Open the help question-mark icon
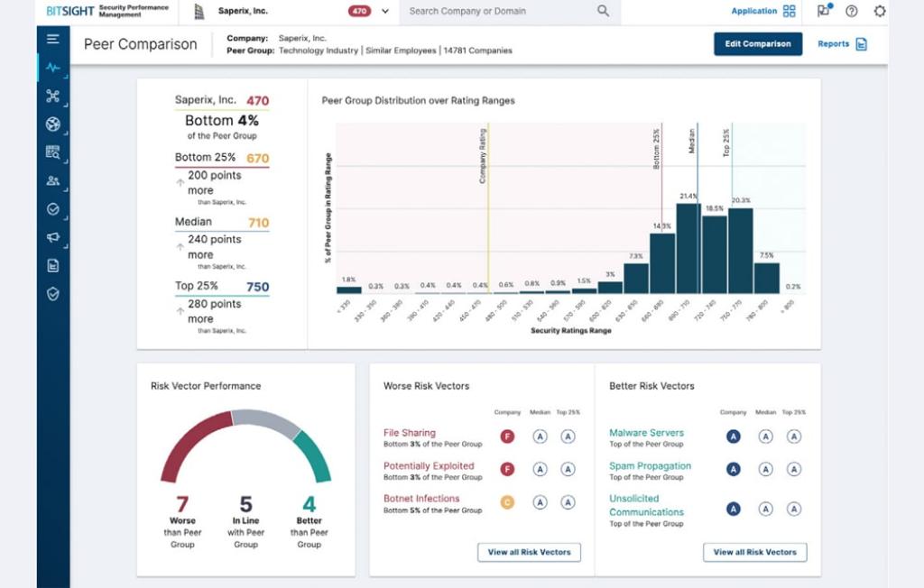The height and width of the screenshot is (588, 924). click(x=850, y=12)
